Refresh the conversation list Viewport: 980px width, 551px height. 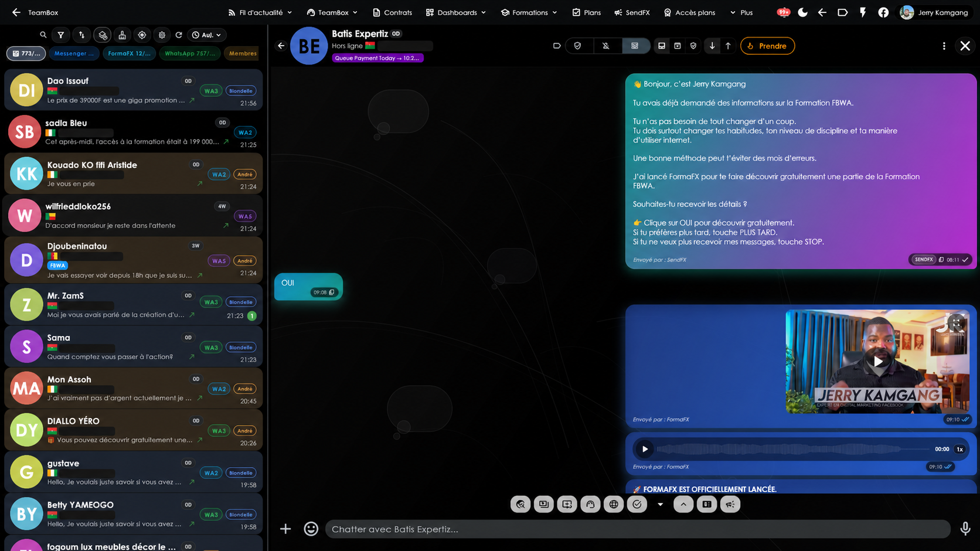coord(179,35)
